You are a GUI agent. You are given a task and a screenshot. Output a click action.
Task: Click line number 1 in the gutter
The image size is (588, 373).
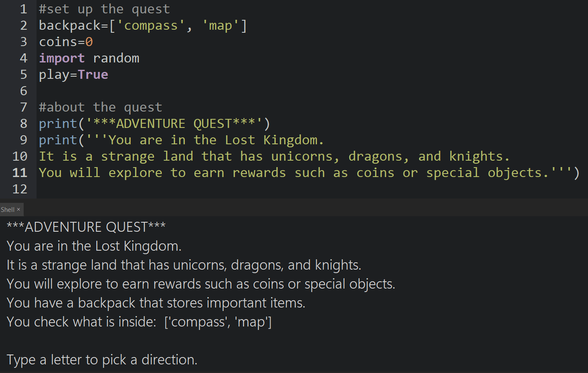[x=23, y=9]
